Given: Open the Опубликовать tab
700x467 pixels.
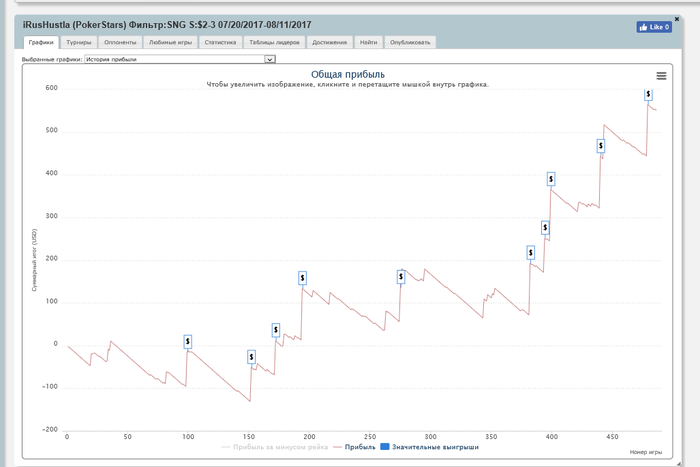Looking at the screenshot, I should (x=410, y=42).
